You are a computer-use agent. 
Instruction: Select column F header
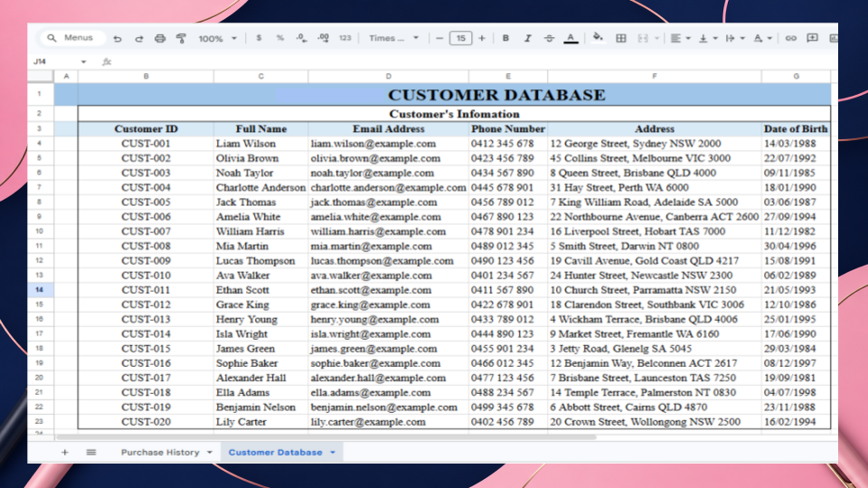[x=655, y=76]
